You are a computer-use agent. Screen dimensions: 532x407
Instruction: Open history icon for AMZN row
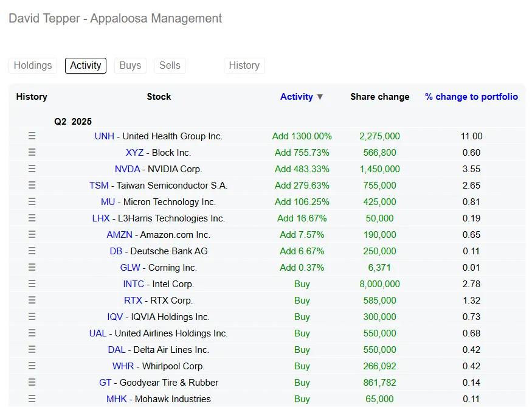(32, 235)
